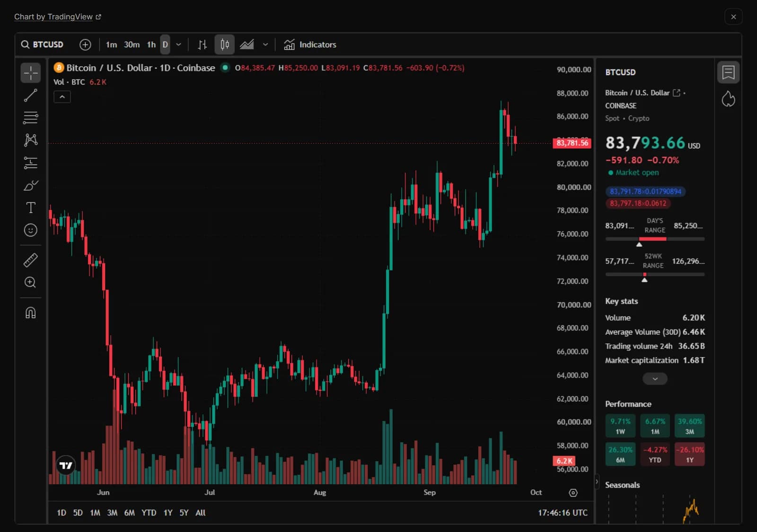Click the Market open status text
This screenshot has width=757, height=532.
(637, 173)
